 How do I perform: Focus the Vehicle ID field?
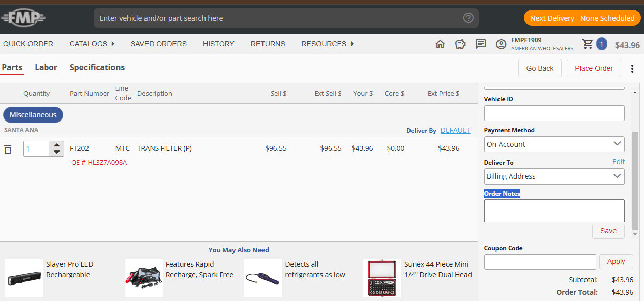pos(554,113)
